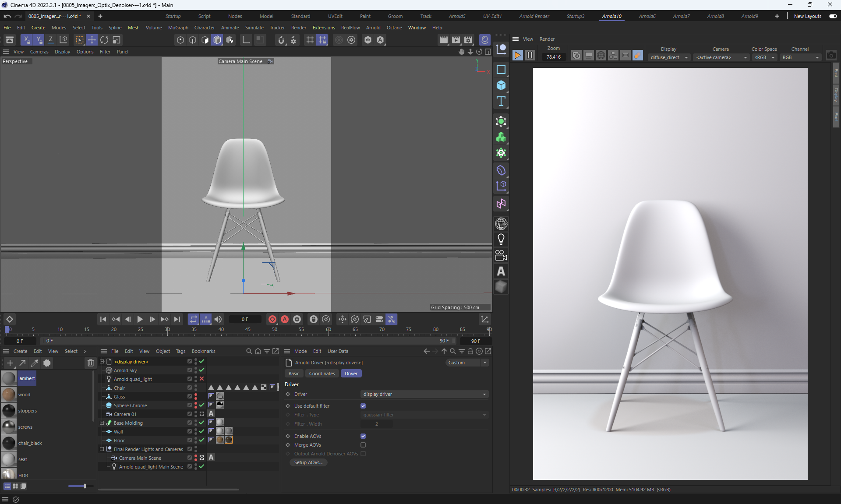Click the record active objects button

[272, 319]
